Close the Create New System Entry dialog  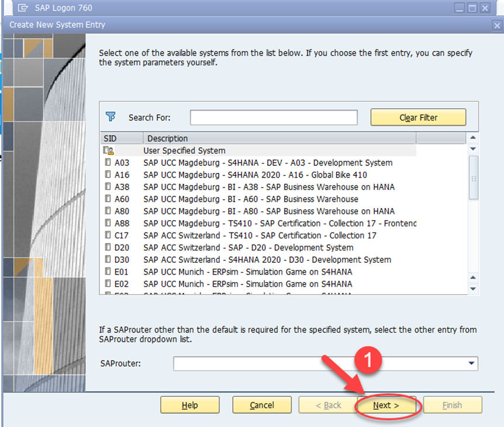point(497,25)
